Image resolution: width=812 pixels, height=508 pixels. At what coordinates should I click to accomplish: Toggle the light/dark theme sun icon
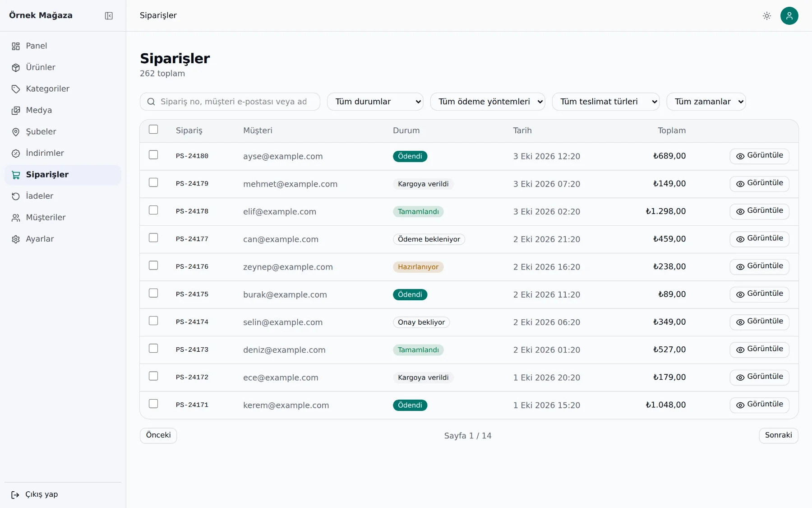click(767, 16)
